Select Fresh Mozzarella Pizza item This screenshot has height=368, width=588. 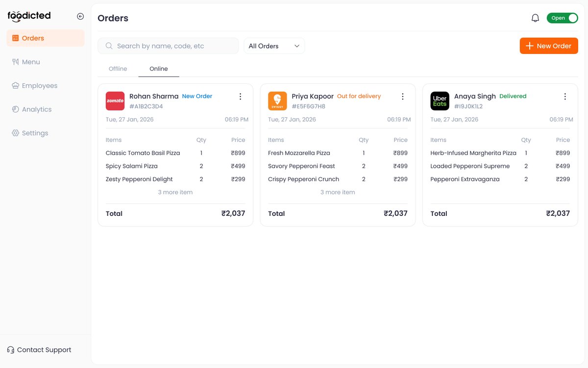coord(299,153)
